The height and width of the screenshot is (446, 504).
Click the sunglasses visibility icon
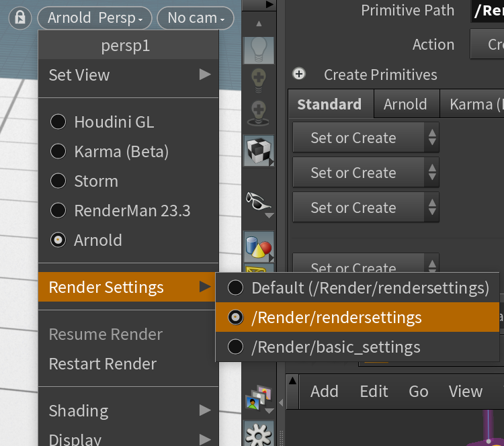point(257,201)
